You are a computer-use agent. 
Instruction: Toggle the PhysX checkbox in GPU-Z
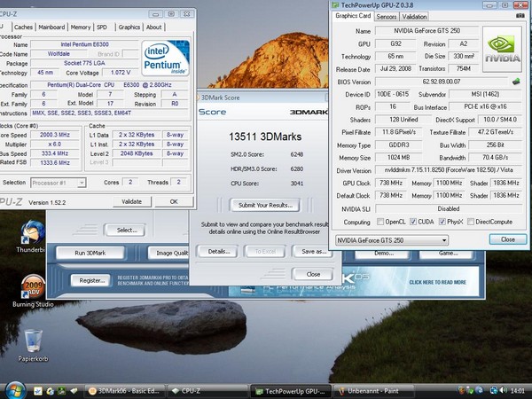(442, 222)
